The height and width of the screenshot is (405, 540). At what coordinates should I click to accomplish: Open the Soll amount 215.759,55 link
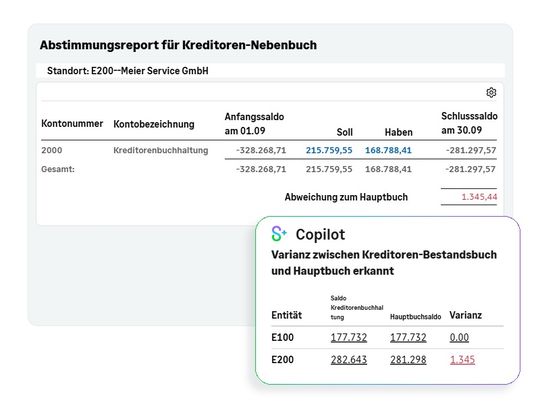[x=329, y=150]
